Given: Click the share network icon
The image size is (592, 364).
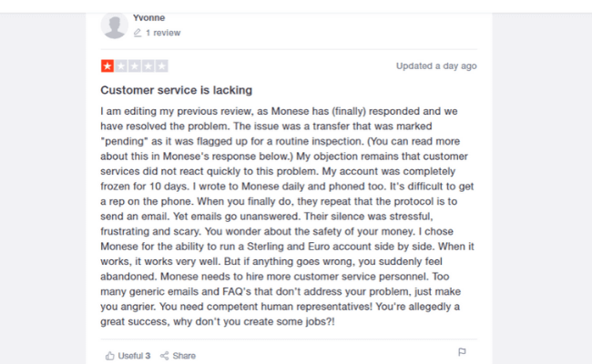Looking at the screenshot, I should tap(164, 356).
